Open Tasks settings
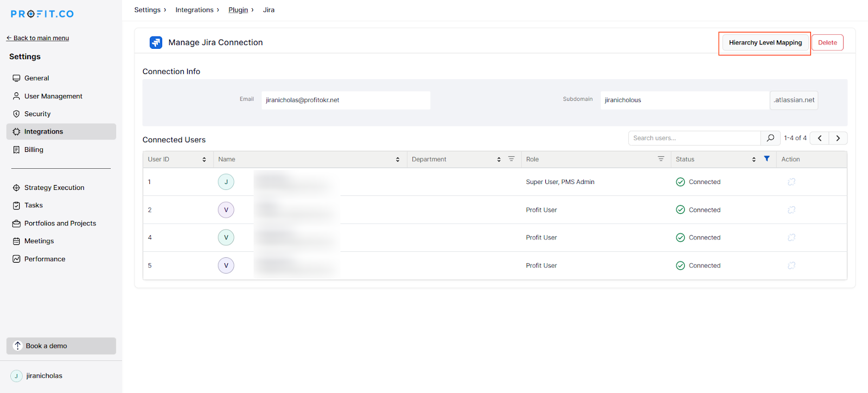 click(61, 205)
